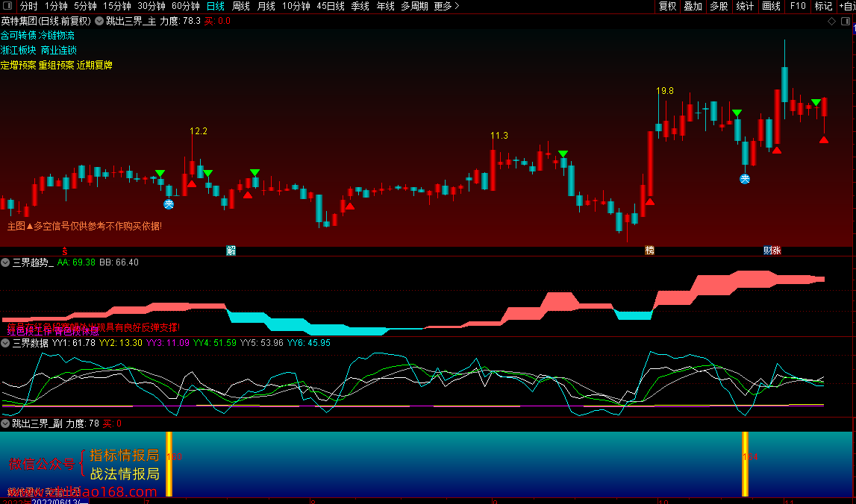Click the 标记 mark button
856x504 pixels.
click(823, 6)
